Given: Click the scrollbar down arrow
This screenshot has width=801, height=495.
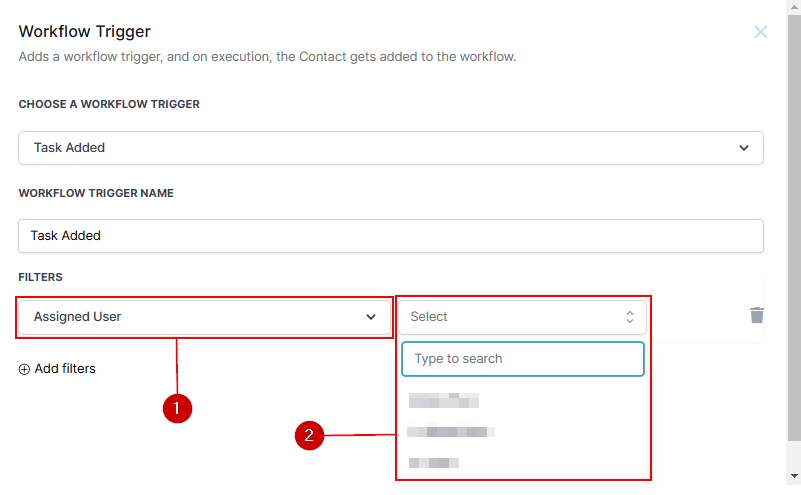Looking at the screenshot, I should point(794,476).
